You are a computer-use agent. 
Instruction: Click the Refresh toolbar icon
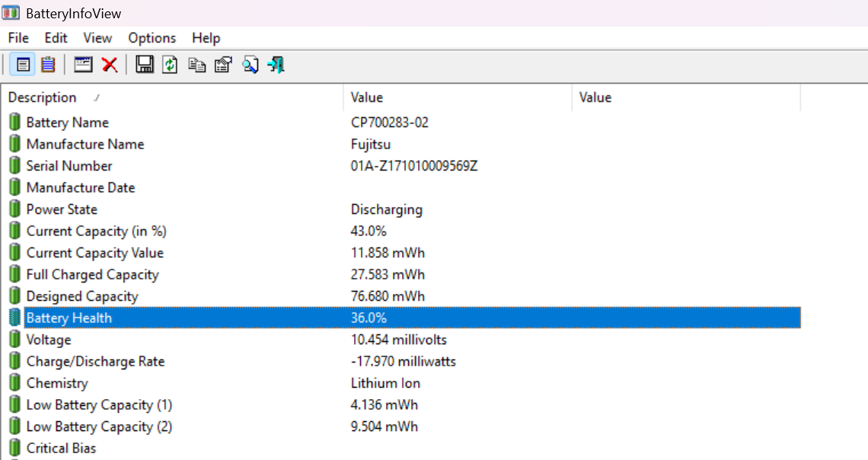[170, 65]
